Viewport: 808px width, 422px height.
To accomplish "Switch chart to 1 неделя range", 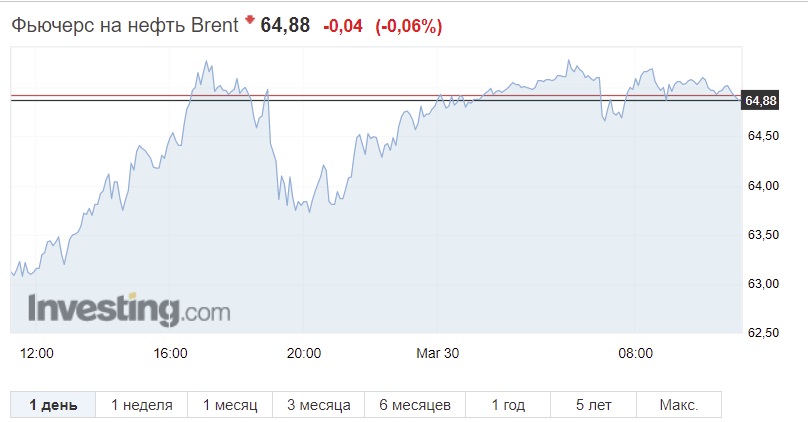I will [x=142, y=405].
